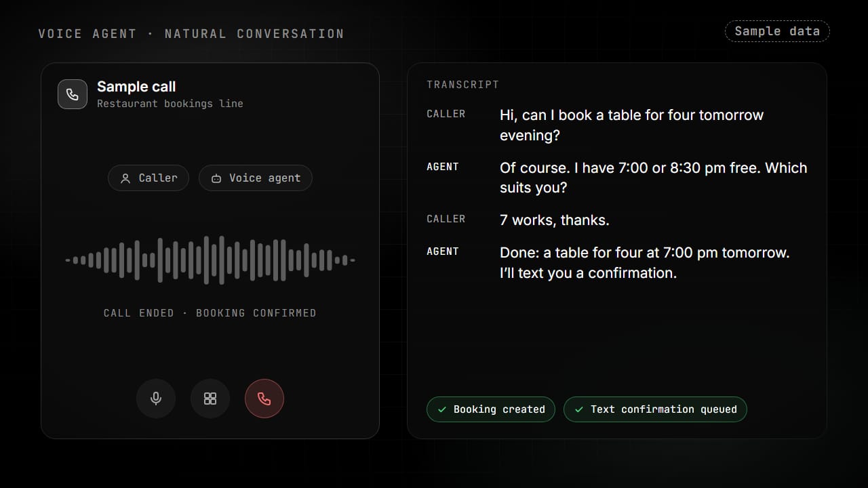Click the Sample data badge
Image resolution: width=868 pixels, height=488 pixels.
tap(777, 31)
